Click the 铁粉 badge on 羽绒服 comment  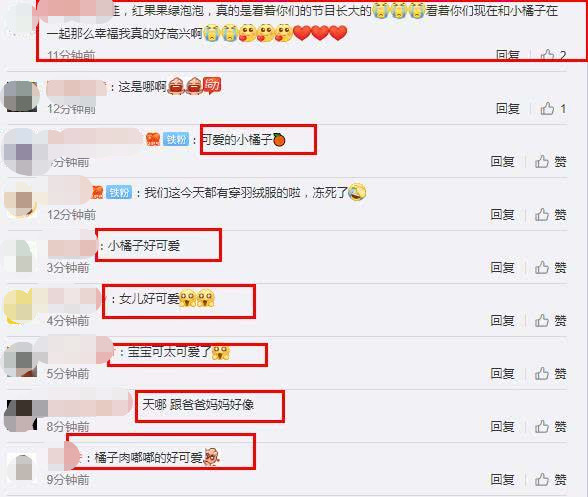pyautogui.click(x=119, y=193)
